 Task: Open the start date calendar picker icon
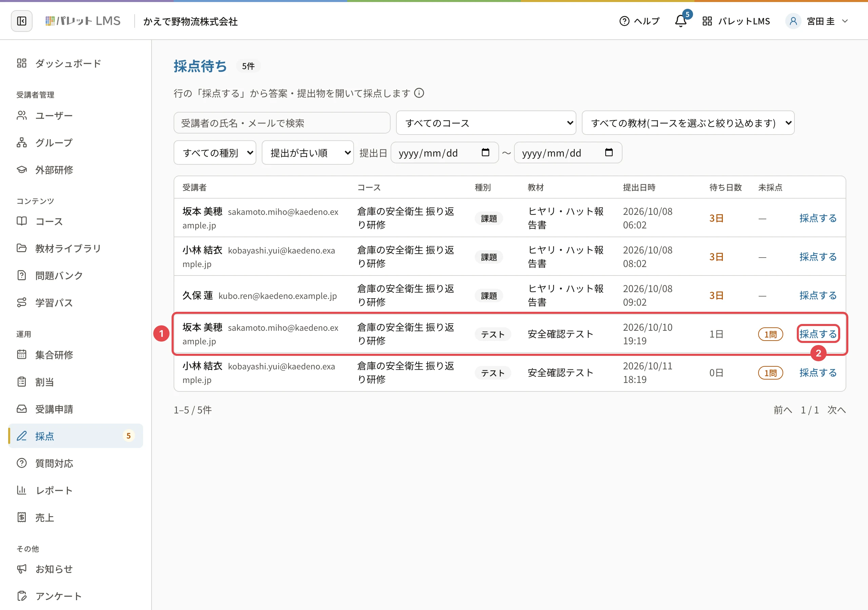486,152
